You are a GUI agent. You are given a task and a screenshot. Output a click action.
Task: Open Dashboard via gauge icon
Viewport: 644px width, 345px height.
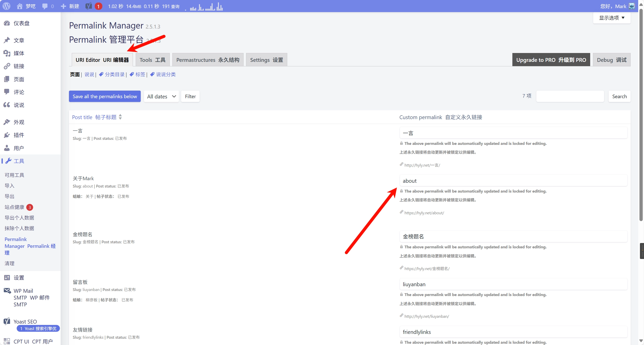click(7, 23)
